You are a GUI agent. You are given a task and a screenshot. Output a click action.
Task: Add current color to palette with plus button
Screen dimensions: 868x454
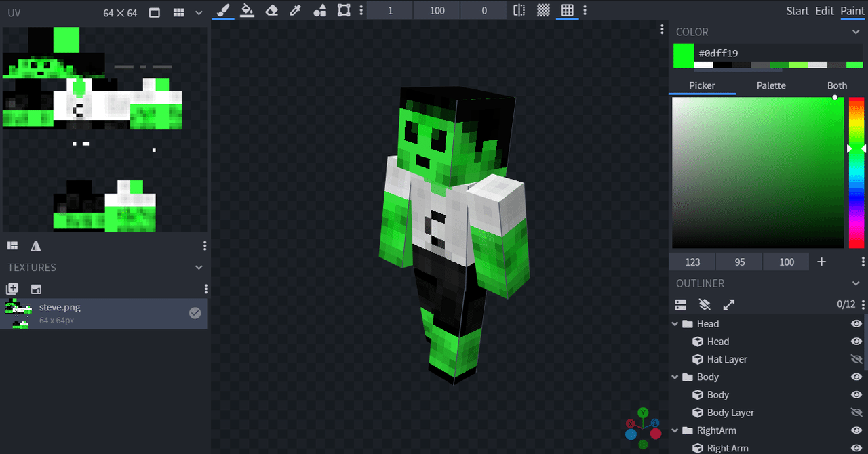click(821, 261)
